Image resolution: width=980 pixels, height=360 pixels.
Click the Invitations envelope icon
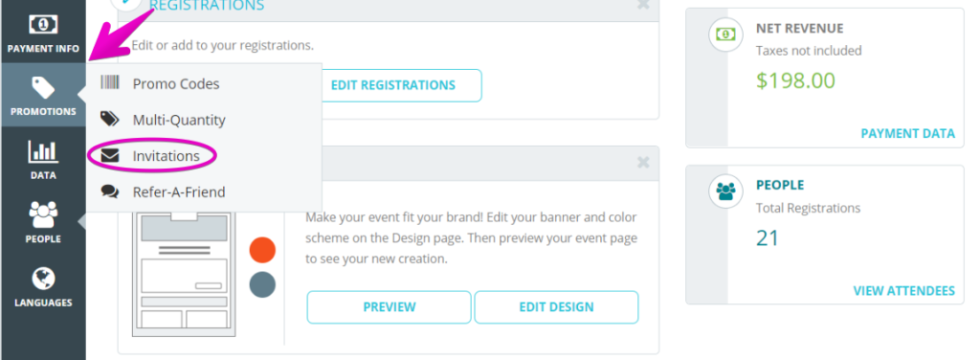pyautogui.click(x=110, y=156)
